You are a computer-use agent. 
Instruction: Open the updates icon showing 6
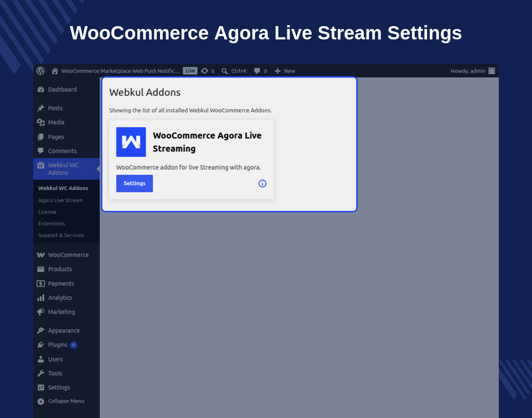205,71
